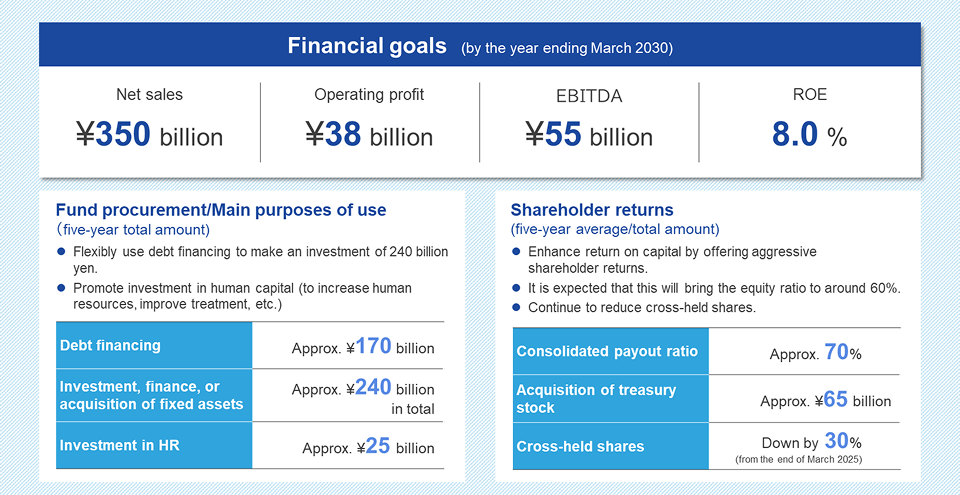Select the Approx. ¥170 billion value
Viewport: 960px width, 495px height.
363,347
